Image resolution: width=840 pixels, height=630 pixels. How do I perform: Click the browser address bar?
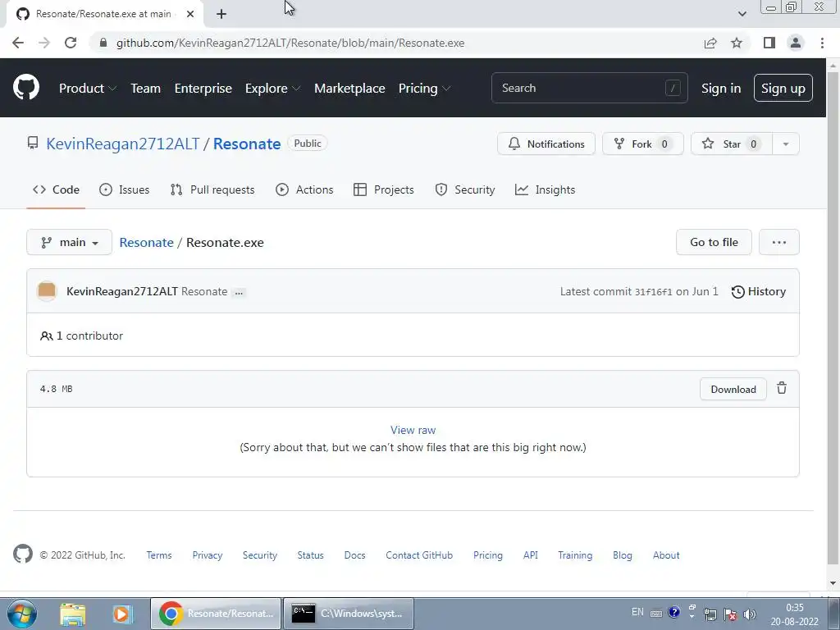click(x=396, y=43)
